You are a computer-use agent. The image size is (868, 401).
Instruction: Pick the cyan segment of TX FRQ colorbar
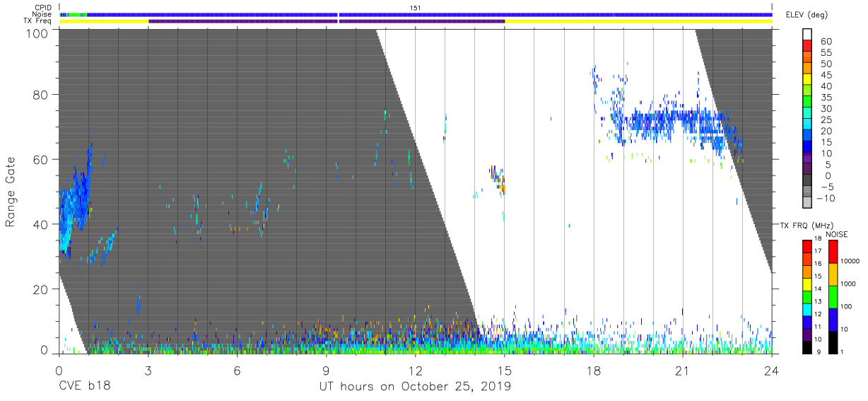pyautogui.click(x=807, y=309)
